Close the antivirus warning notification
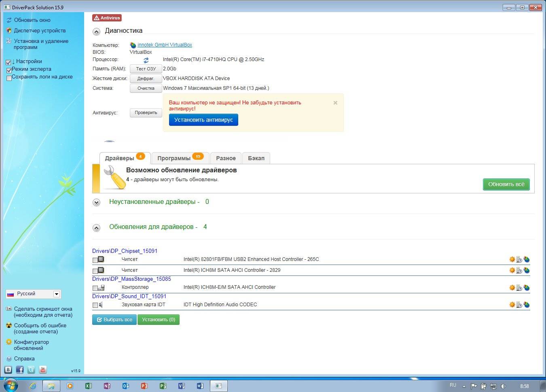 tap(335, 103)
